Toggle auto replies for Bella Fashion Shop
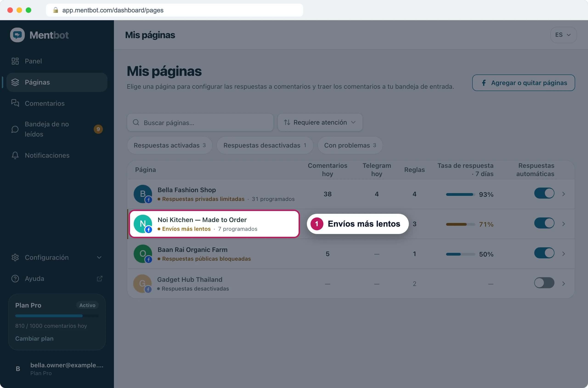 (544, 193)
